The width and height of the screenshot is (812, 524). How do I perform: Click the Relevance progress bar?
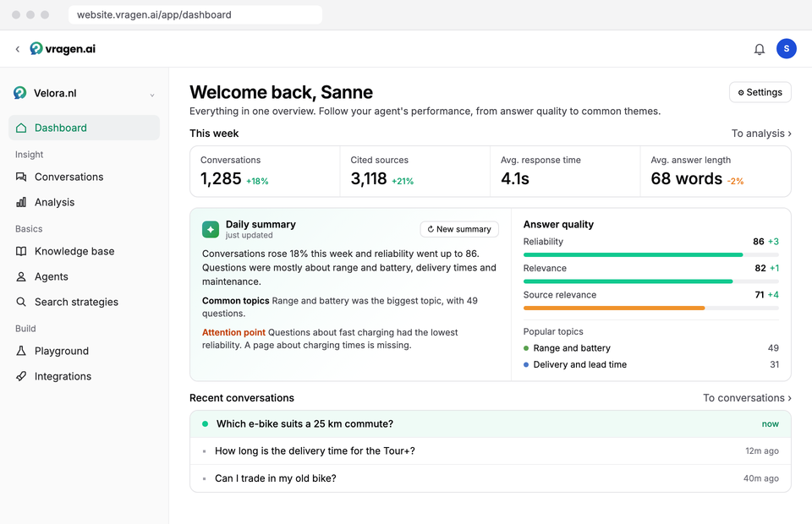click(x=651, y=281)
